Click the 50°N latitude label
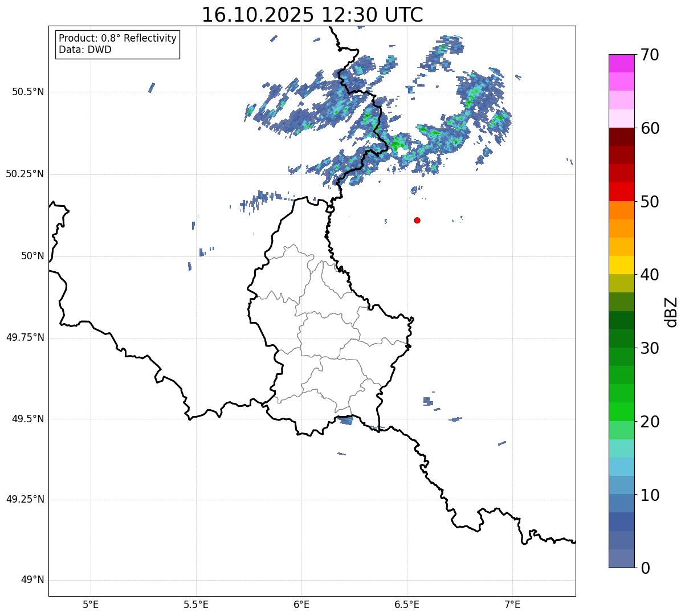The height and width of the screenshot is (616, 685). [x=32, y=256]
